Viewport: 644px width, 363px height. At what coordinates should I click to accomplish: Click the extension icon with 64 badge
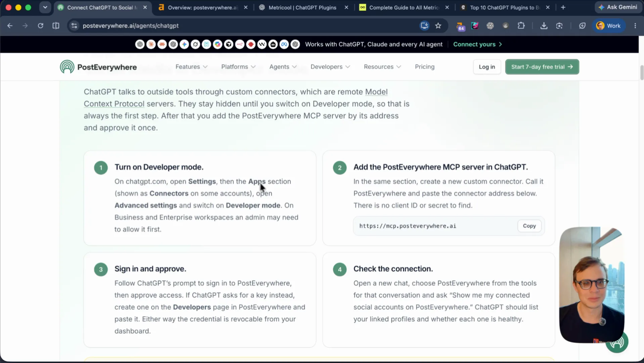point(460,26)
